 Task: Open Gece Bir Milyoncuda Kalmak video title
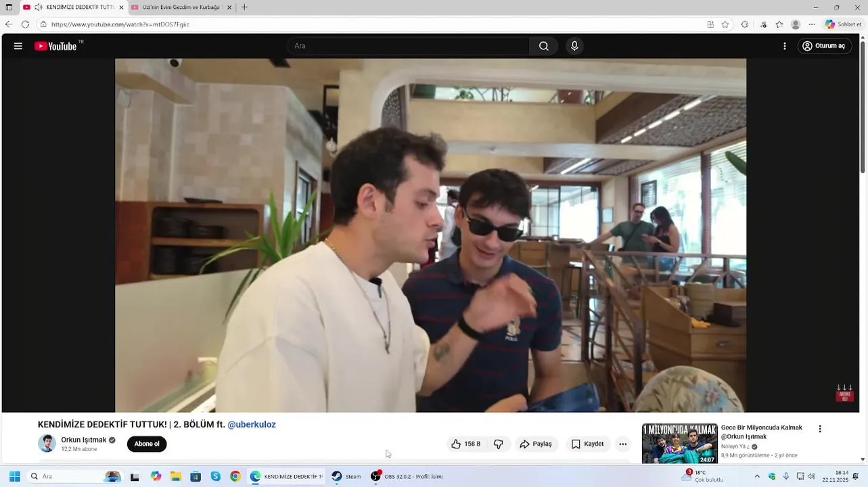click(x=762, y=432)
